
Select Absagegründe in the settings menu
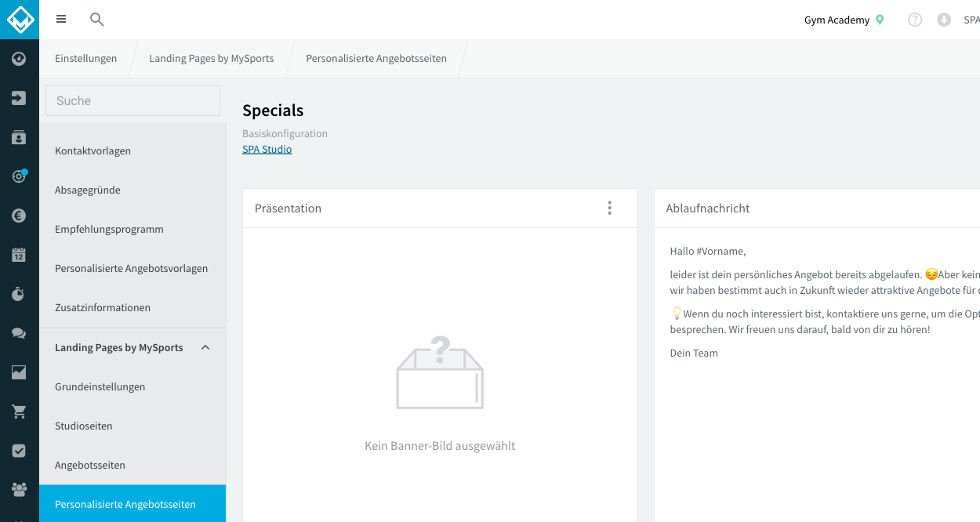click(x=132, y=190)
